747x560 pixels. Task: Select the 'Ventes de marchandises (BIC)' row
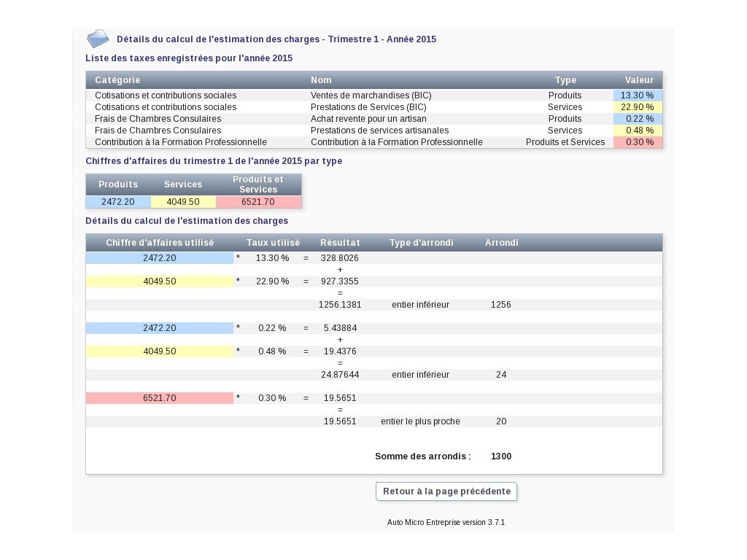[371, 96]
